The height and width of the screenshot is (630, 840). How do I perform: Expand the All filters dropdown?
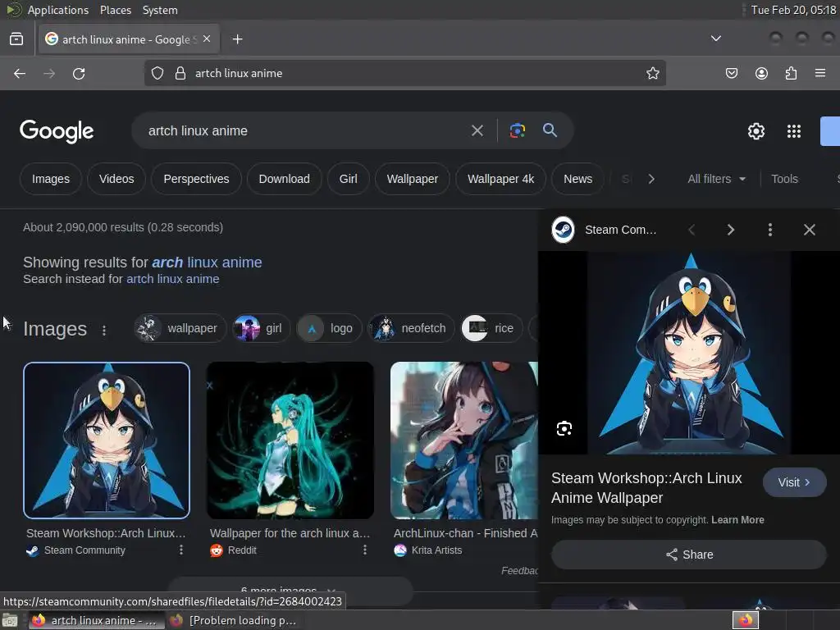point(716,179)
